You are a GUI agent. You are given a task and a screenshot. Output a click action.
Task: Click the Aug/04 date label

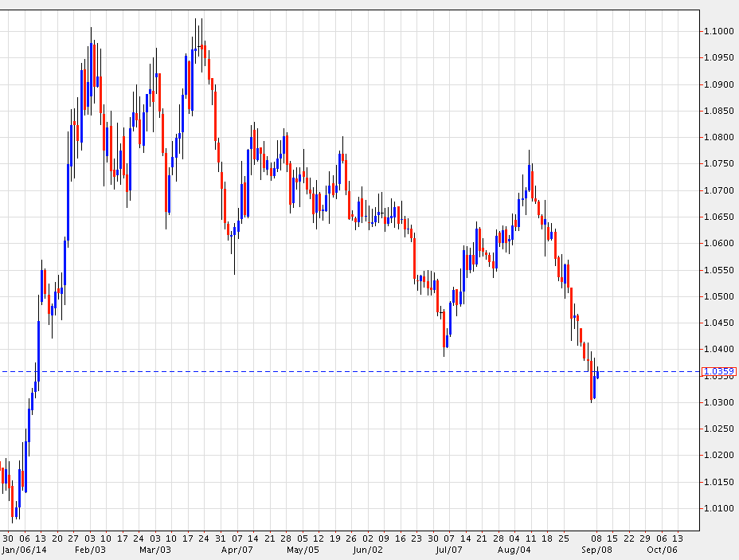[514, 550]
